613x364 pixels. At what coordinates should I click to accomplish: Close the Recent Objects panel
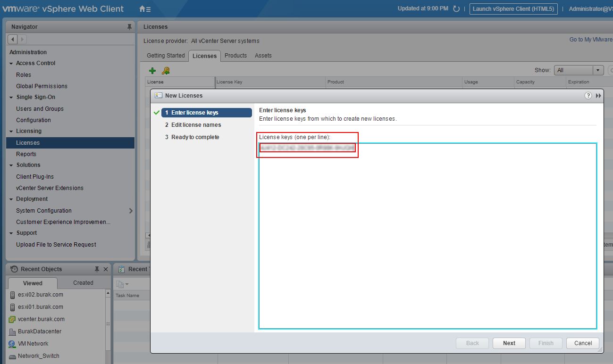(106, 269)
